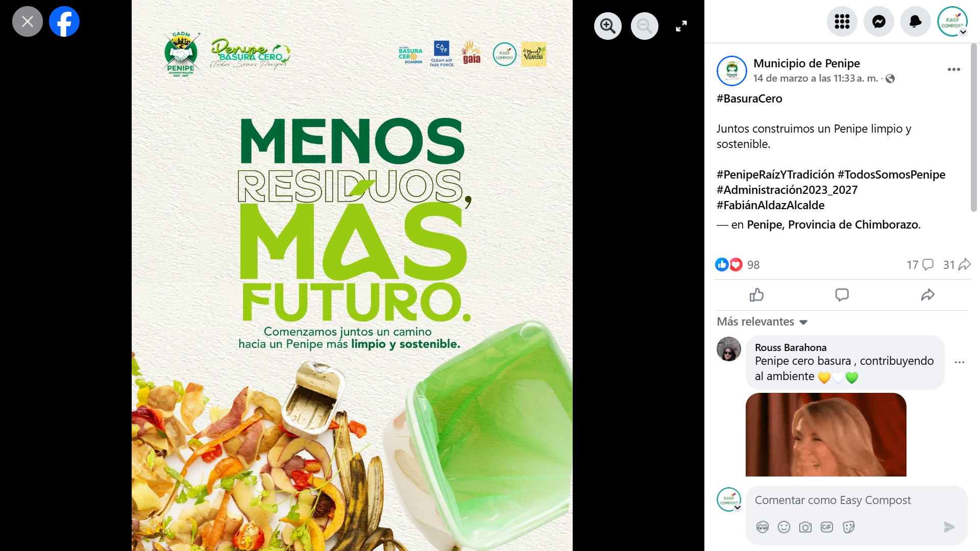Insert a GIF in comment
This screenshot has height=551, width=980.
[x=827, y=527]
